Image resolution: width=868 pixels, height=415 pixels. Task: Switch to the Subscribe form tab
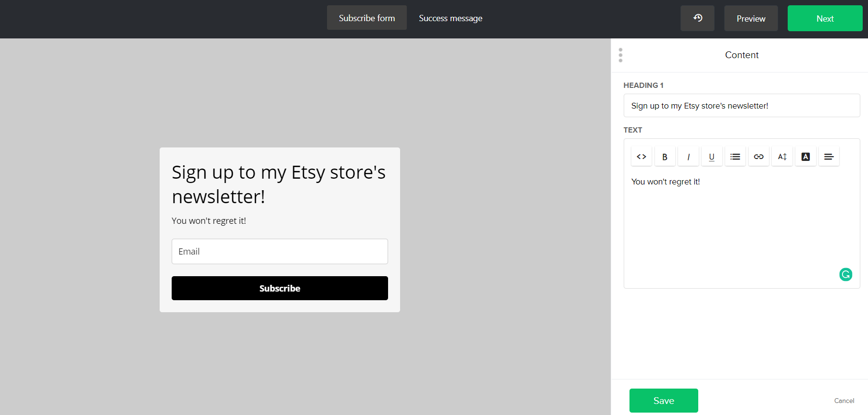pyautogui.click(x=367, y=18)
